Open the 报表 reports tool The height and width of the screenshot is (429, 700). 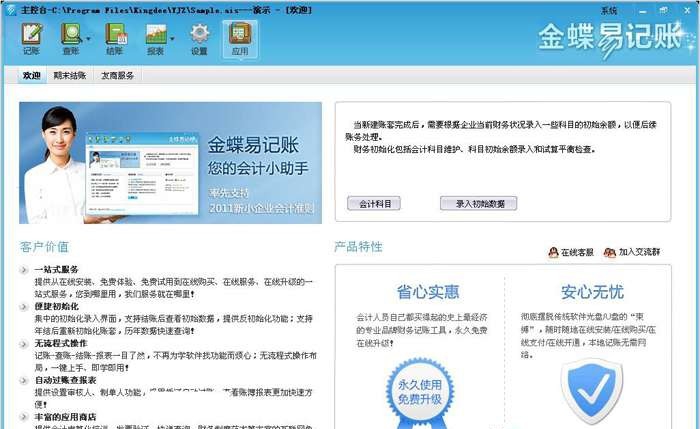pos(155,39)
